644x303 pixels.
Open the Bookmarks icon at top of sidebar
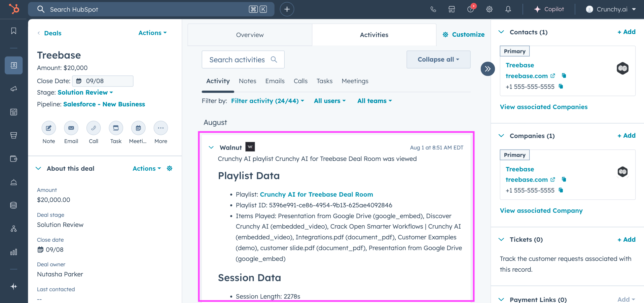click(13, 30)
